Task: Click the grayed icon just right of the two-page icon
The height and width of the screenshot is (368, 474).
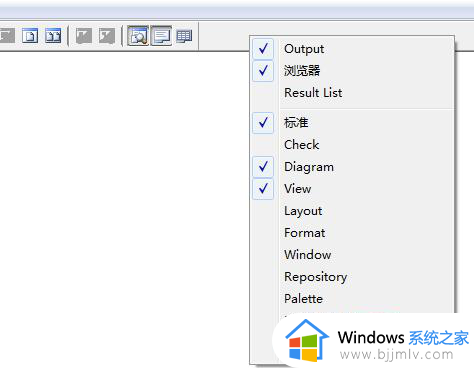Action: click(x=84, y=36)
